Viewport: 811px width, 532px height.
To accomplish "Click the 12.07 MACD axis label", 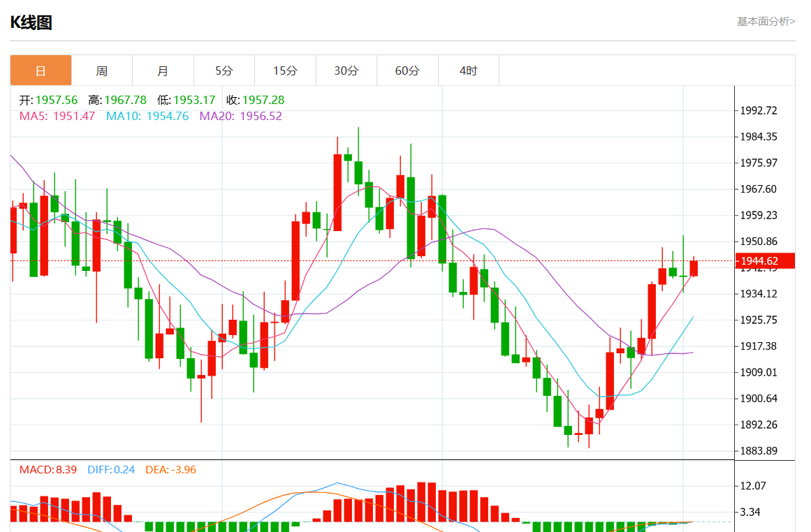I will click(753, 486).
